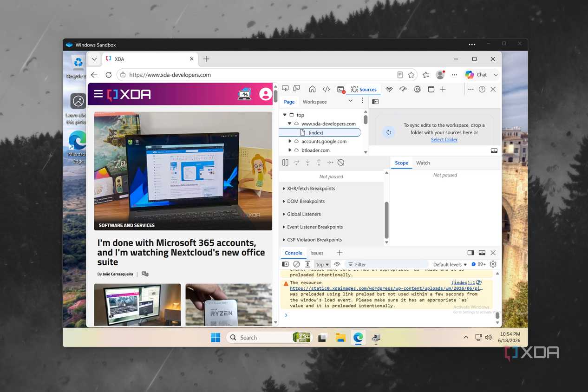Activate the DevTools inspect element tool
This screenshot has height=392, width=588.
285,89
